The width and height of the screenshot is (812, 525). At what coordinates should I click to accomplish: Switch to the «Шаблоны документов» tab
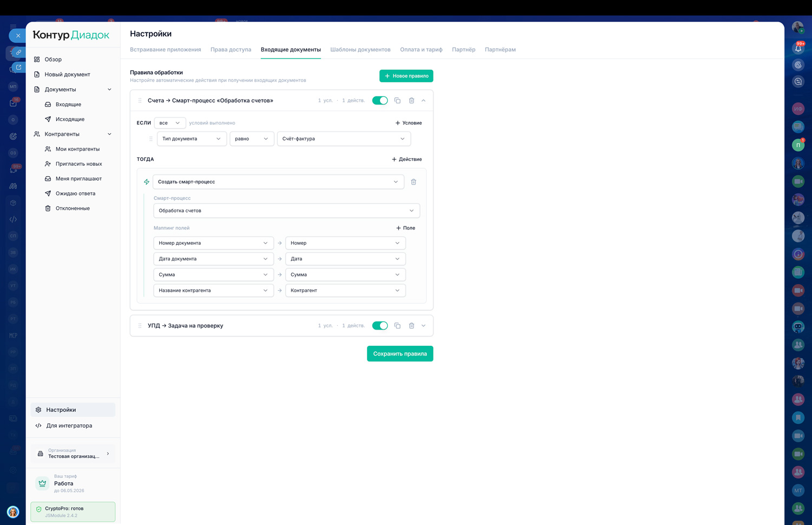click(x=360, y=50)
